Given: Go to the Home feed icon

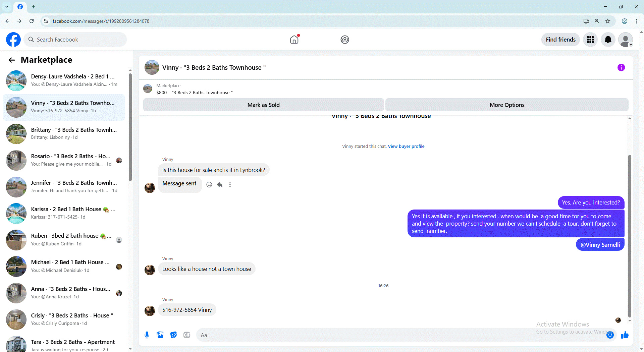Looking at the screenshot, I should [294, 40].
